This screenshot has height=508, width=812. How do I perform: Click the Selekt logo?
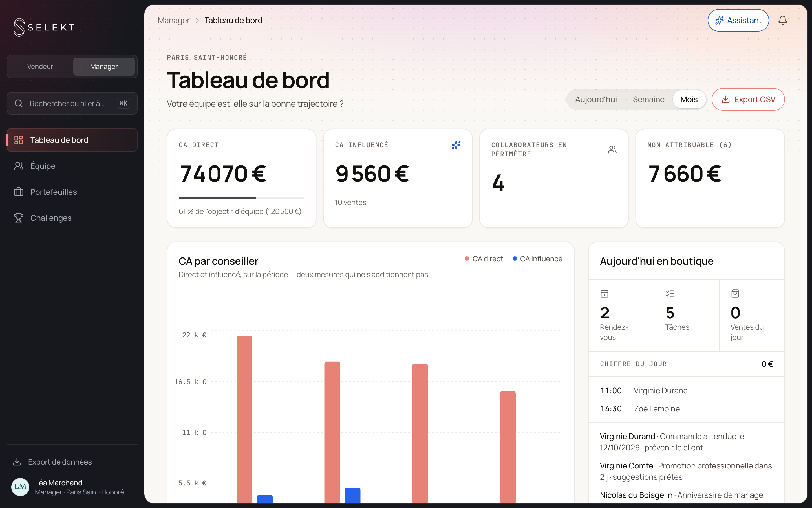(x=44, y=27)
